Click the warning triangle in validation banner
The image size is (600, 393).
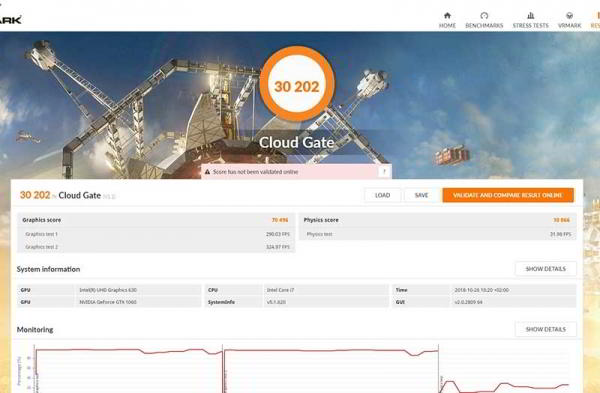click(x=207, y=172)
